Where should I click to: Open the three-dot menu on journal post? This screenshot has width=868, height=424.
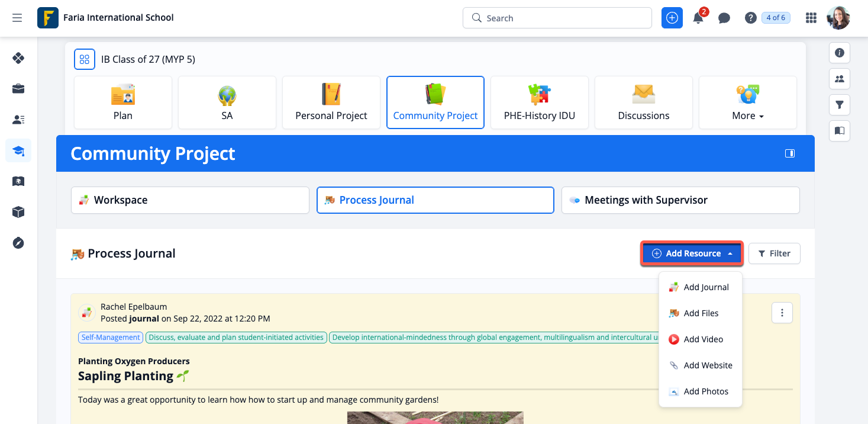tap(782, 313)
